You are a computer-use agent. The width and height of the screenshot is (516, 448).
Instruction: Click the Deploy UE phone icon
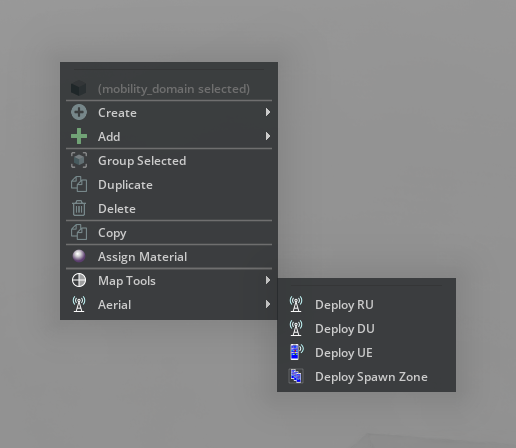296,352
